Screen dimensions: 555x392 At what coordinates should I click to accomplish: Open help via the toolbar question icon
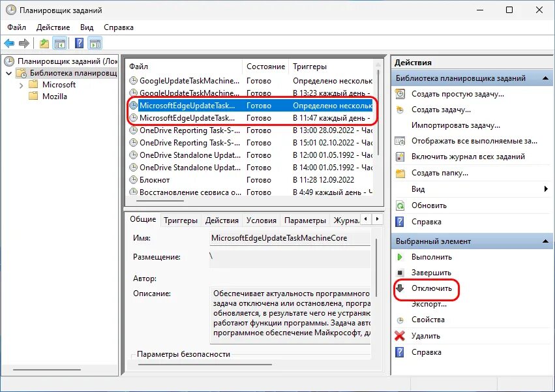[80, 43]
